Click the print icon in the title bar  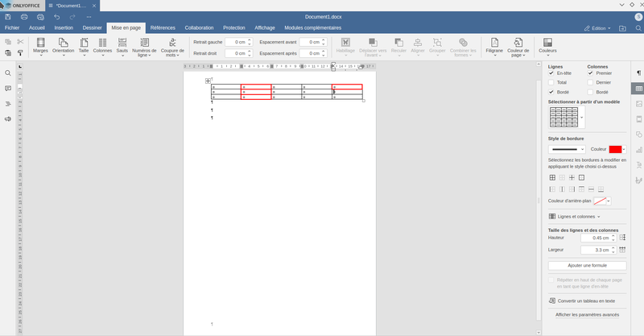click(26, 16)
